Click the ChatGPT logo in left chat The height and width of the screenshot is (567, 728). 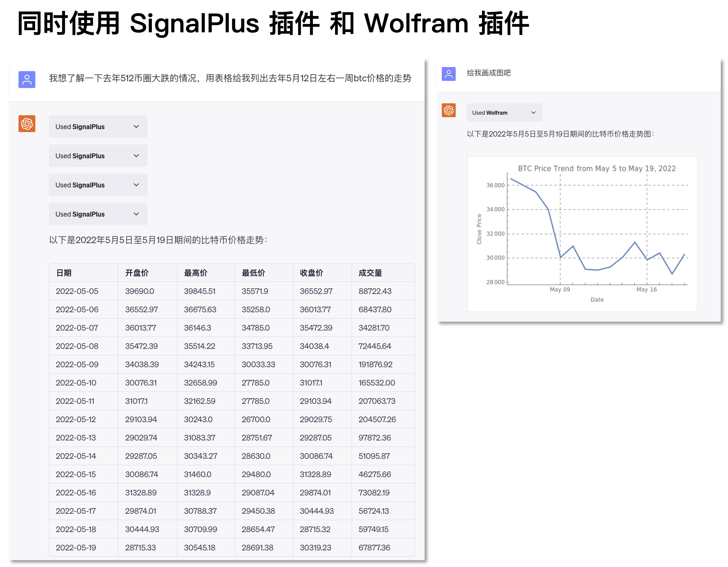pyautogui.click(x=27, y=124)
